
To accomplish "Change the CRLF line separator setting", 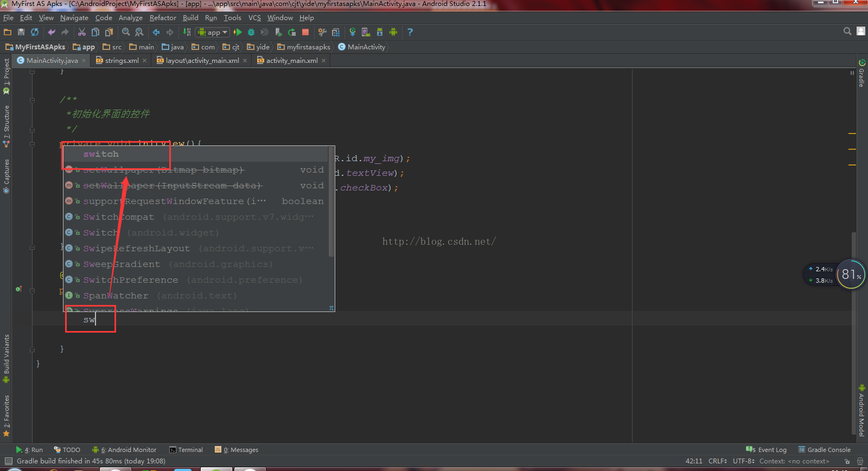I will pyautogui.click(x=718, y=461).
